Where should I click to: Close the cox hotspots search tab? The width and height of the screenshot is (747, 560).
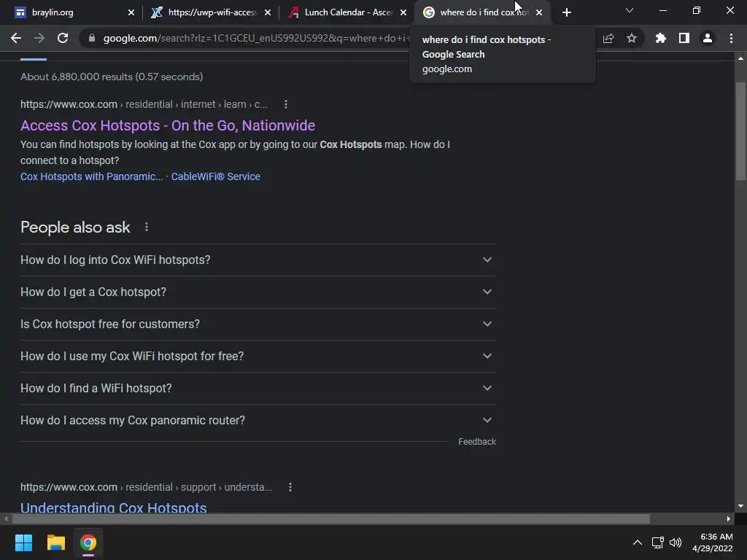539,12
